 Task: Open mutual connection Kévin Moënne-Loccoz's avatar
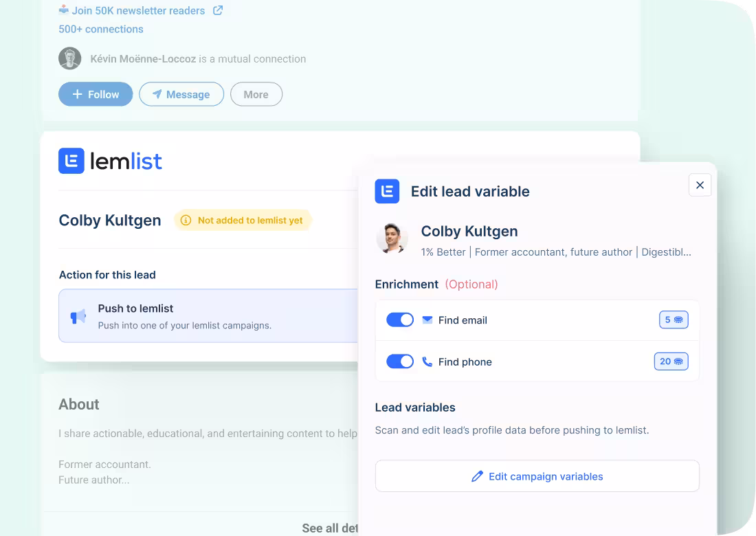[70, 59]
